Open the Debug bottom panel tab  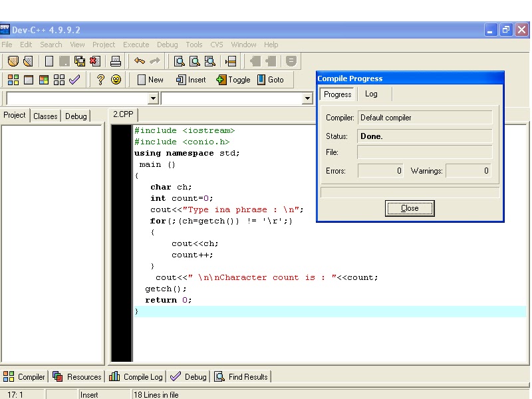(x=189, y=376)
